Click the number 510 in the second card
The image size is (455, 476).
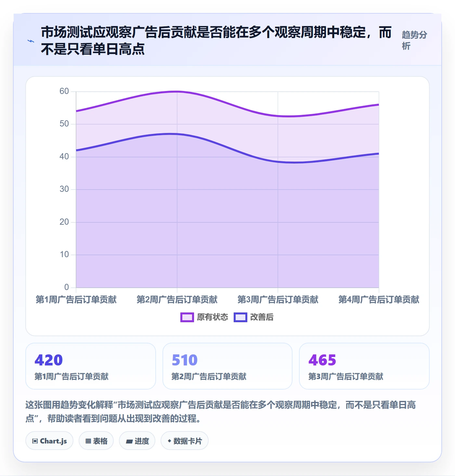click(185, 360)
